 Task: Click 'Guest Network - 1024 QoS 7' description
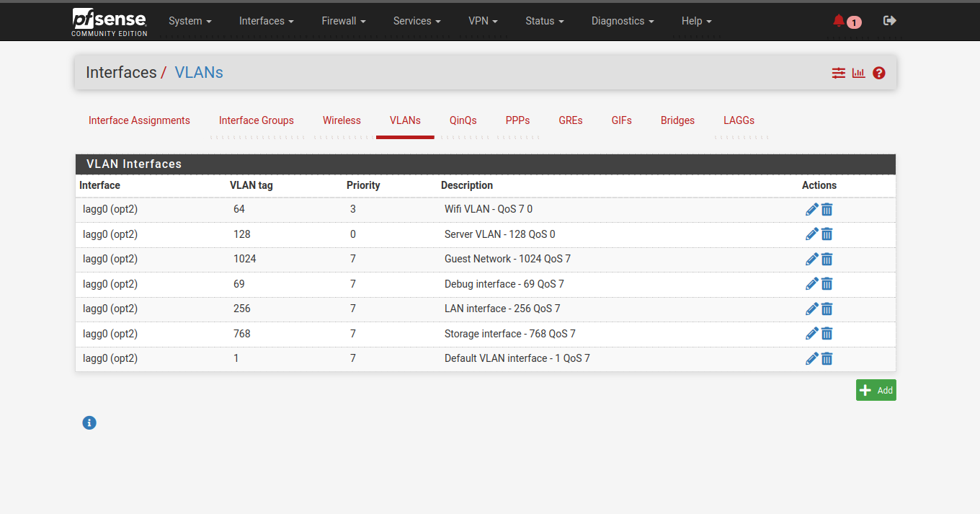pyautogui.click(x=507, y=259)
